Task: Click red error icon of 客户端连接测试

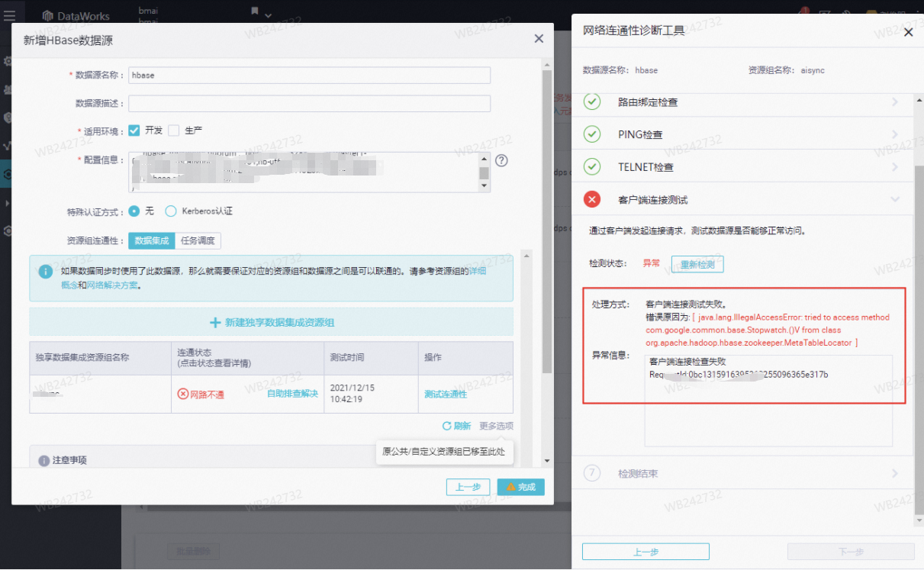Action: [592, 200]
